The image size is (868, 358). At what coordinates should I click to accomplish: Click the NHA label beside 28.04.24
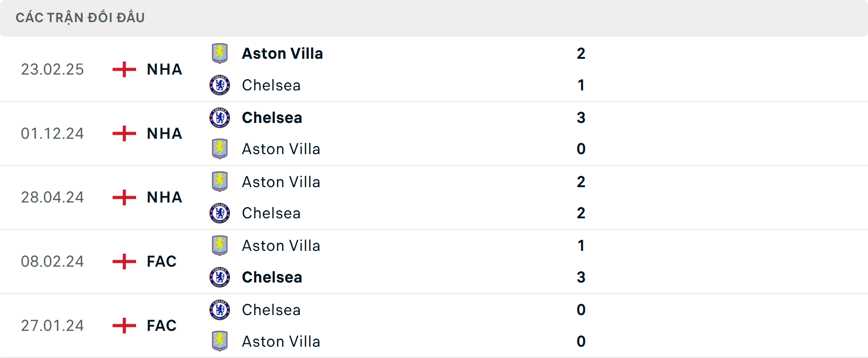coord(164,197)
